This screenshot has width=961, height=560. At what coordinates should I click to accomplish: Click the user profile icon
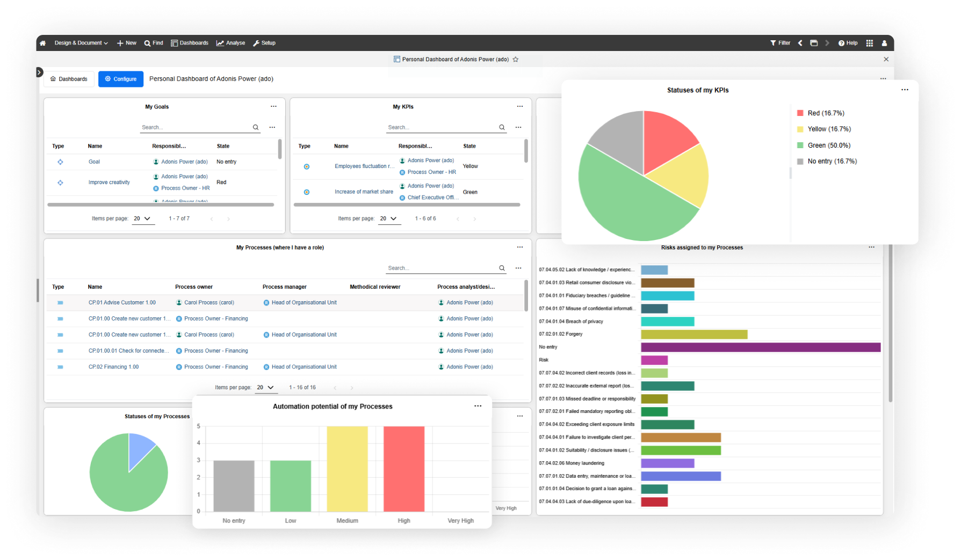[884, 43]
